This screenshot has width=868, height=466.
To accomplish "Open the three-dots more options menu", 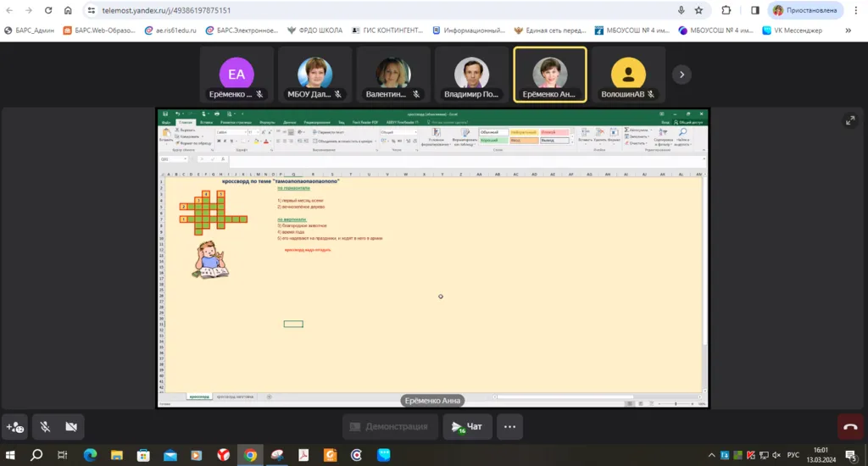I will coord(509,427).
